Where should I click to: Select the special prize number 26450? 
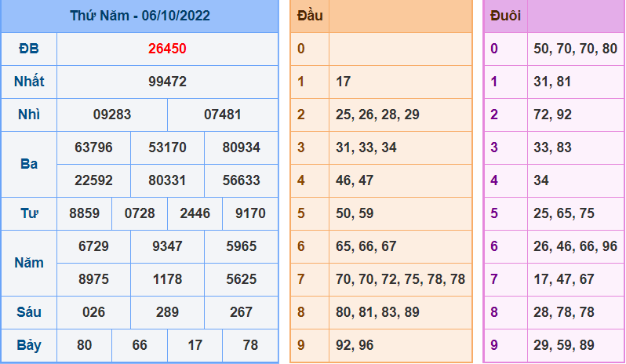[x=167, y=49]
